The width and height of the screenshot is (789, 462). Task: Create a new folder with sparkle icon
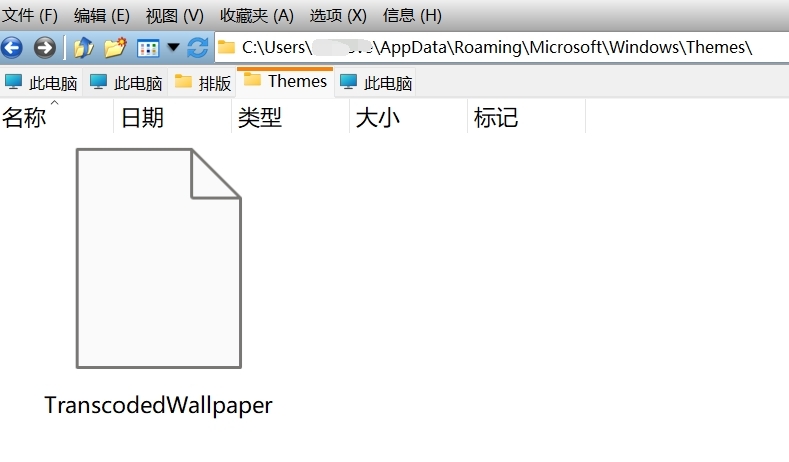point(115,48)
